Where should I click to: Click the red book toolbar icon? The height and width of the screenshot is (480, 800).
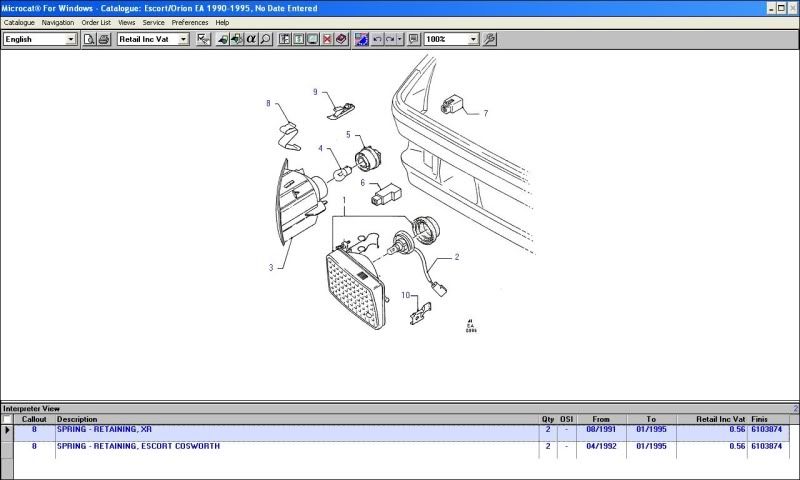341,39
